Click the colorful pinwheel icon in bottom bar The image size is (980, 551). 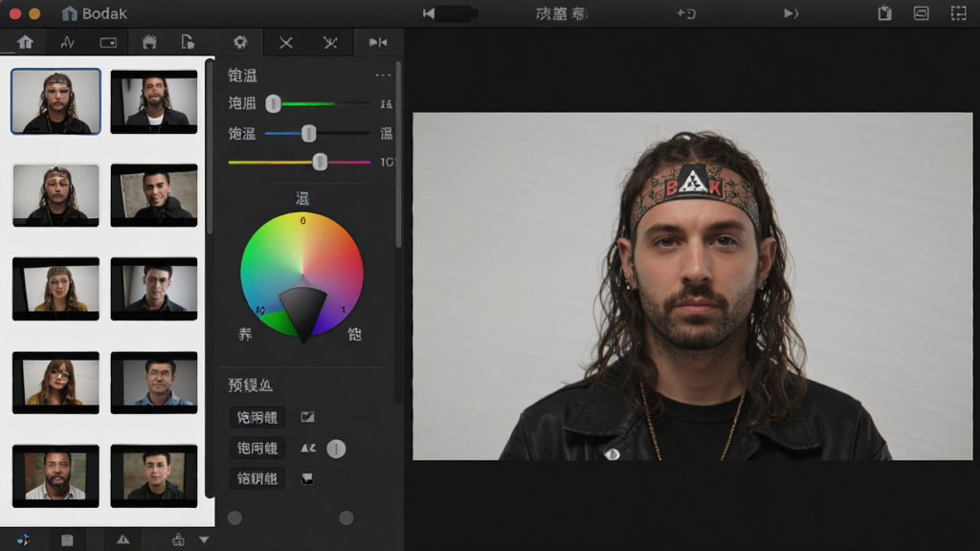tap(23, 540)
